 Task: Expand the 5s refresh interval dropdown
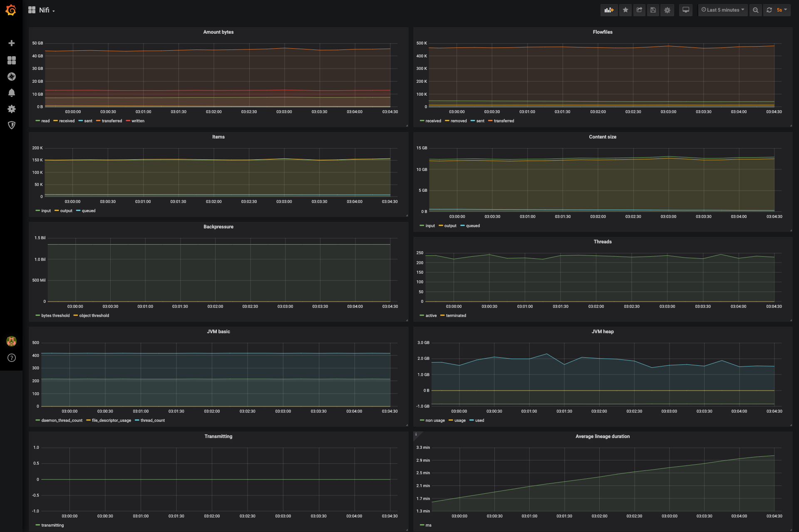[782, 10]
